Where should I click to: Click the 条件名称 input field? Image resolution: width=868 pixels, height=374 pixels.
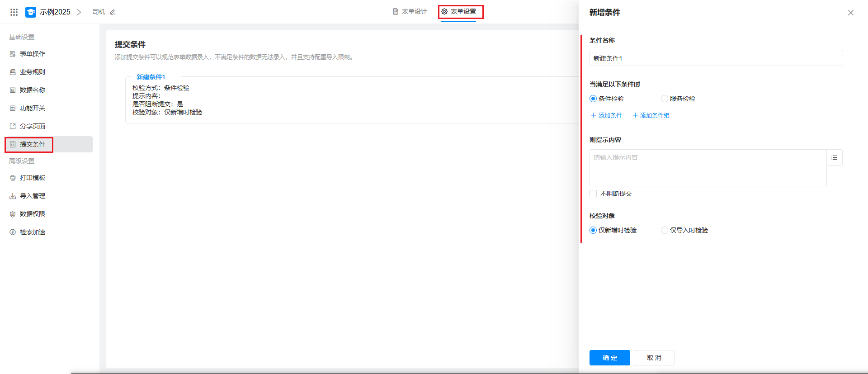(x=716, y=58)
